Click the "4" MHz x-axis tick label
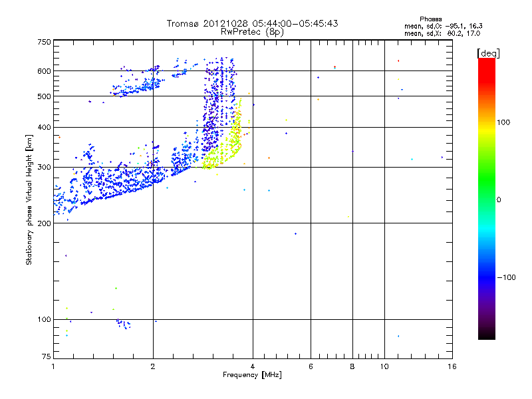 (253, 366)
